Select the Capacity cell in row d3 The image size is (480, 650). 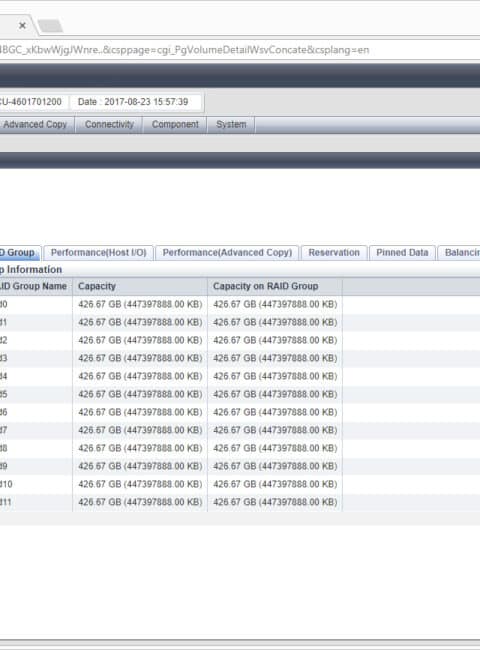click(x=140, y=358)
